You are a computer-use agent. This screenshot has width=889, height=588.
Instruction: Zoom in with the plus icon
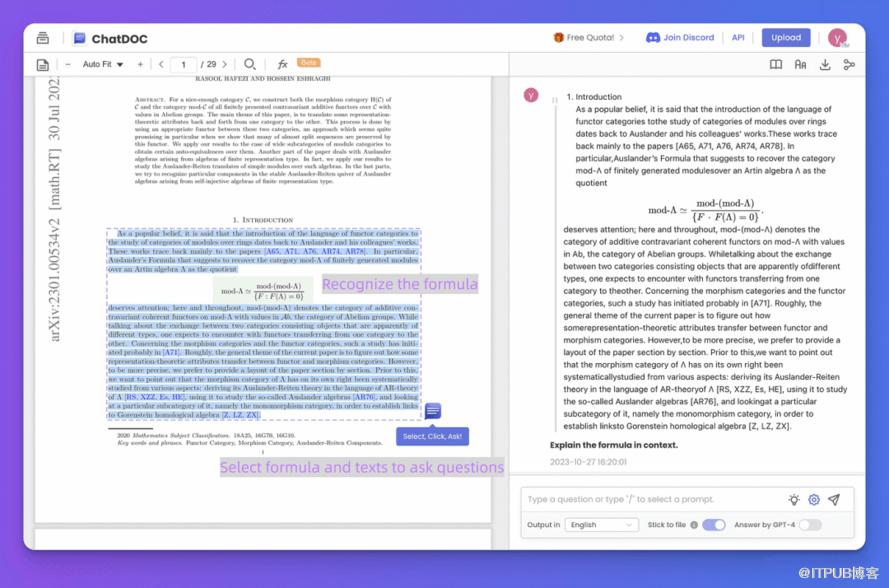[x=140, y=65]
